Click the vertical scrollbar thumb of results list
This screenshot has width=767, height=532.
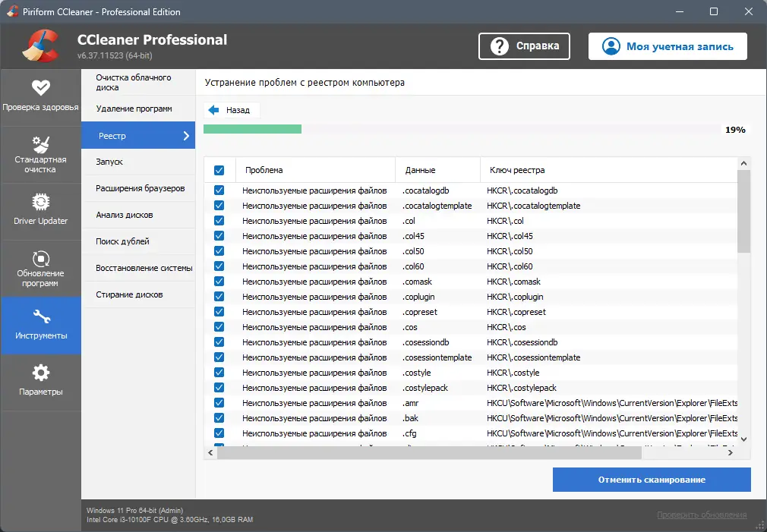click(743, 211)
